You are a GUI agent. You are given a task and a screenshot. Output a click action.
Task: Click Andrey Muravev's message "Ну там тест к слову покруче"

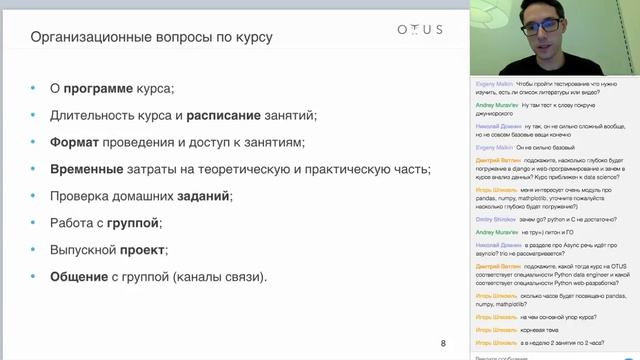click(x=536, y=109)
